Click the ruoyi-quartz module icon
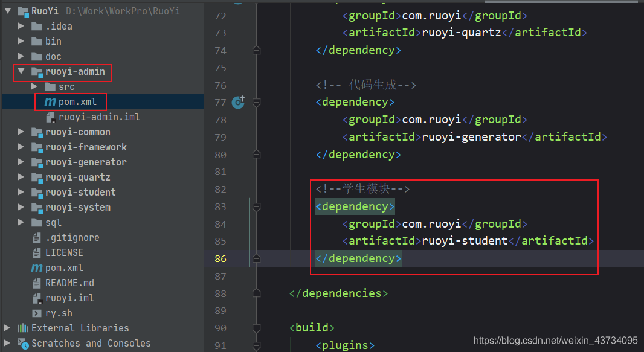Image resolution: width=644 pixels, height=352 pixels. pos(37,178)
